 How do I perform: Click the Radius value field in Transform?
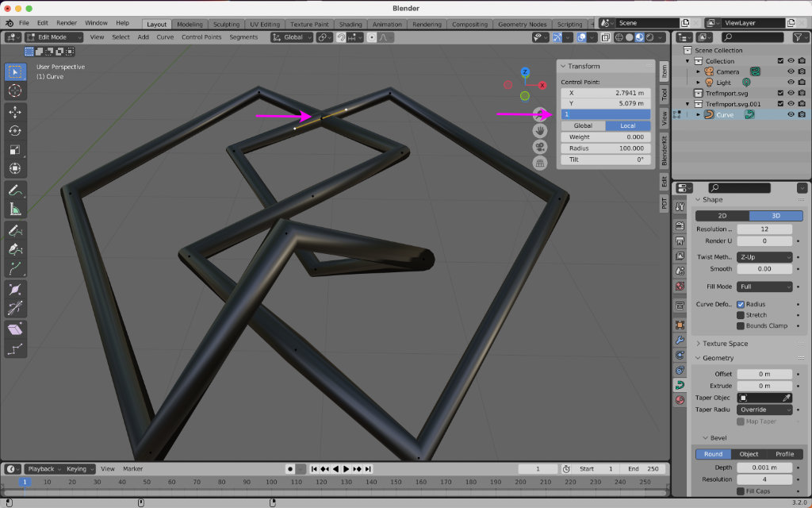coord(605,148)
